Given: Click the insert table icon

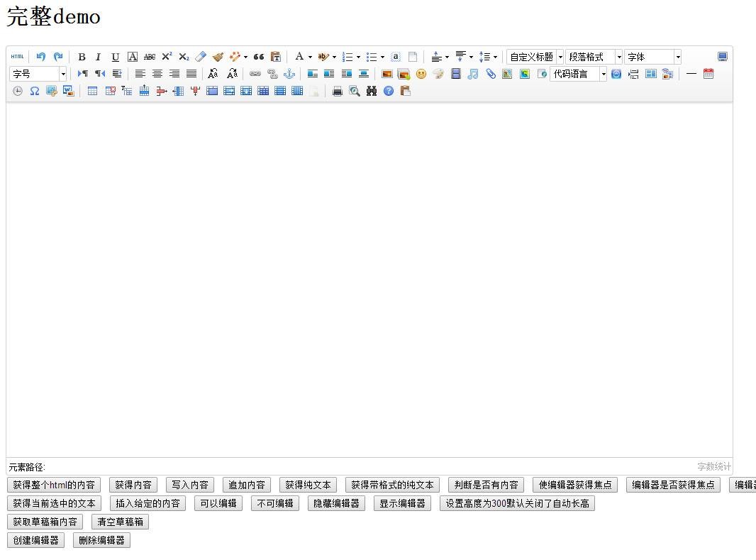Looking at the screenshot, I should [92, 91].
